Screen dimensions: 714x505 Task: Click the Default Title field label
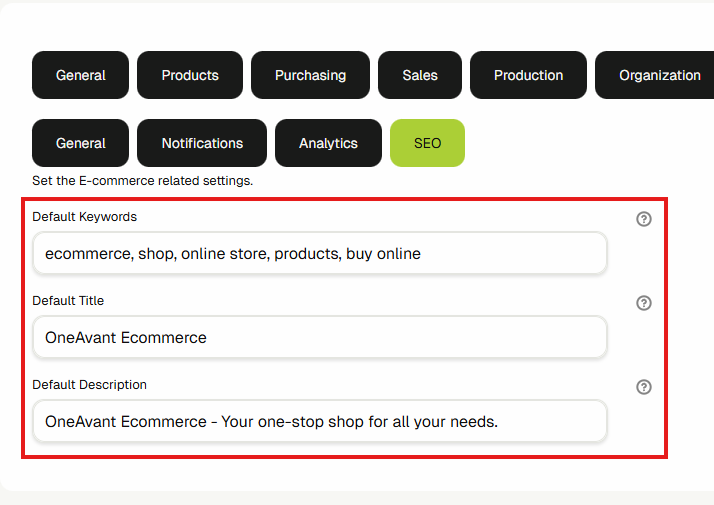coord(68,300)
